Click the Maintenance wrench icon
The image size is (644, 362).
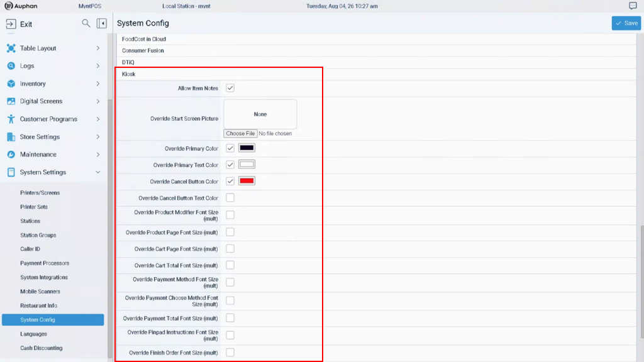tap(11, 155)
